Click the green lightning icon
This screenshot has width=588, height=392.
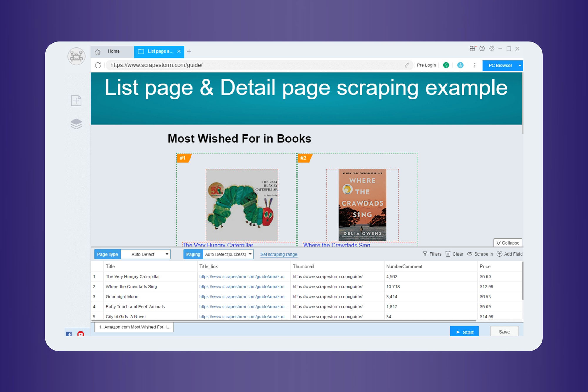pyautogui.click(x=446, y=65)
